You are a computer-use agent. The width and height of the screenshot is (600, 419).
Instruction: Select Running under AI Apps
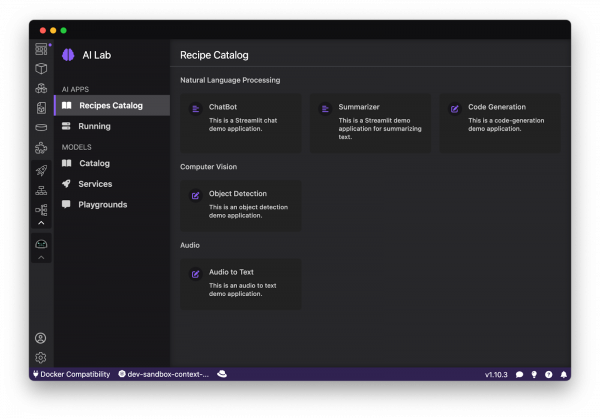point(94,126)
